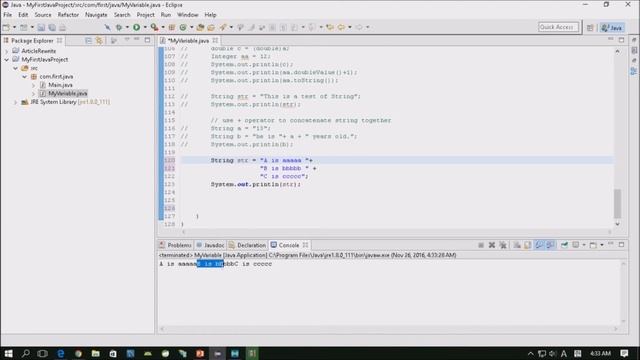Viewport: 640px width, 360px height.
Task: Click Remove Launch console X icon
Action: [x=492, y=245]
